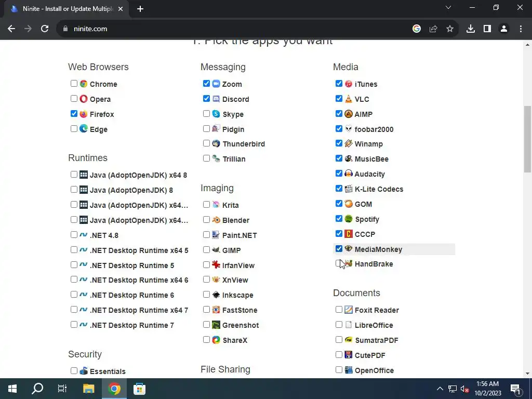Screen dimensions: 532x399
Task: Uncheck the MediaMonkey checkbox
Action: [339, 249]
